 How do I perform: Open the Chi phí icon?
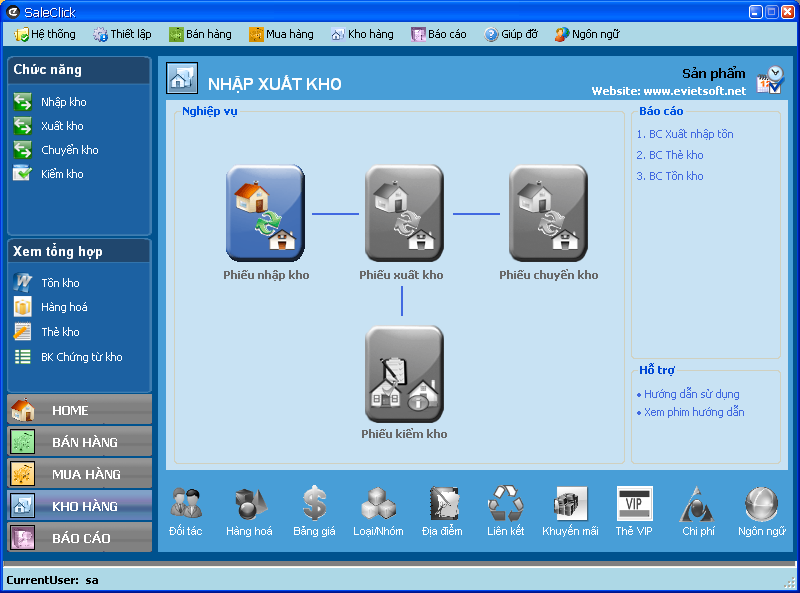click(x=697, y=504)
